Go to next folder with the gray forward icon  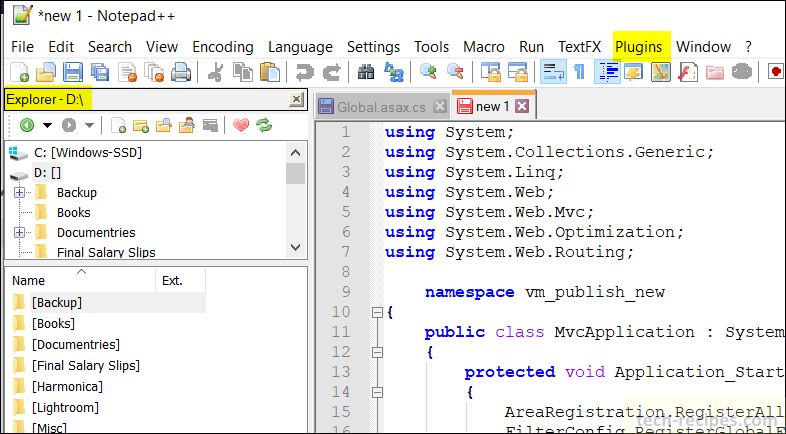[x=69, y=125]
